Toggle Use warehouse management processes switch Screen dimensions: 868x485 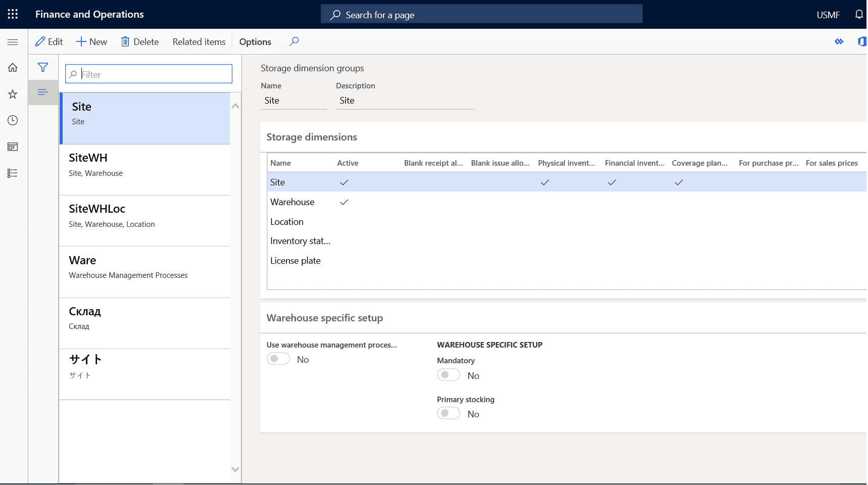point(278,359)
